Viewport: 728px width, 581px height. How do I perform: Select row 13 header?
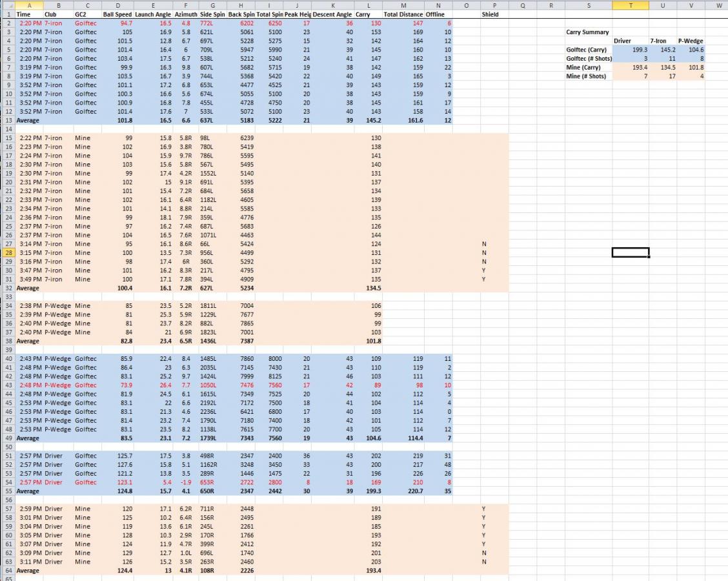click(8, 120)
